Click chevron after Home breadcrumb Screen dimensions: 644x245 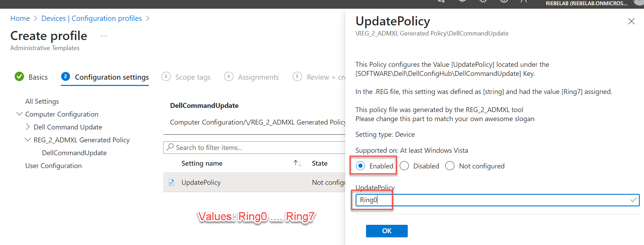35,18
